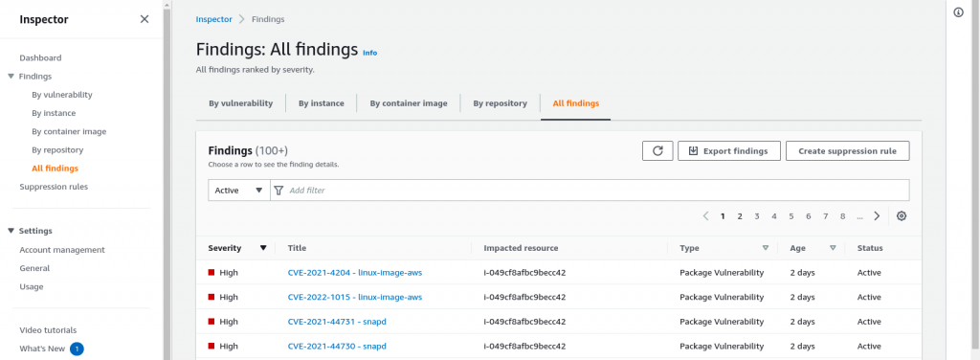The width and height of the screenshot is (980, 360).
Task: Open What's New link
Action: point(42,349)
